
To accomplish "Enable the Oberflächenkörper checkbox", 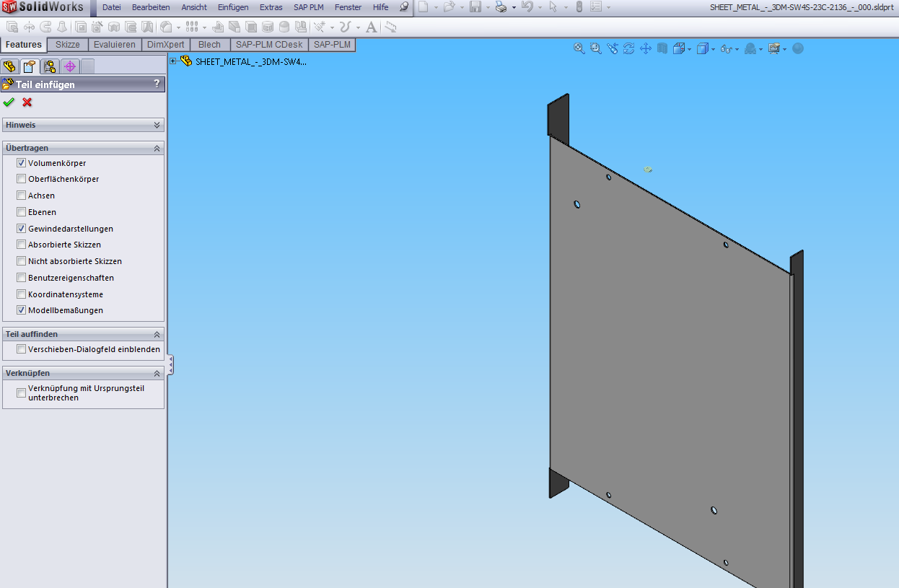I will 21,179.
